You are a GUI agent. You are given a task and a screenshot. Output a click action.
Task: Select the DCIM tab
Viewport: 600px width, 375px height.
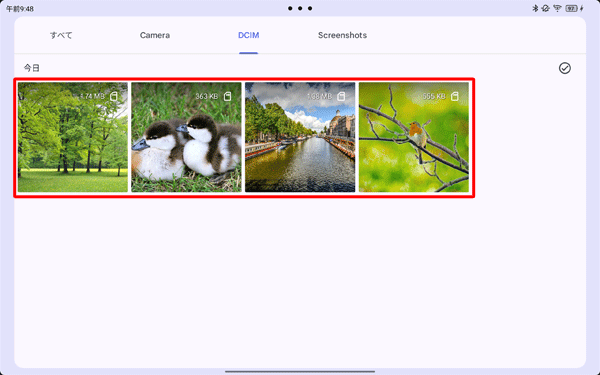pyautogui.click(x=248, y=35)
